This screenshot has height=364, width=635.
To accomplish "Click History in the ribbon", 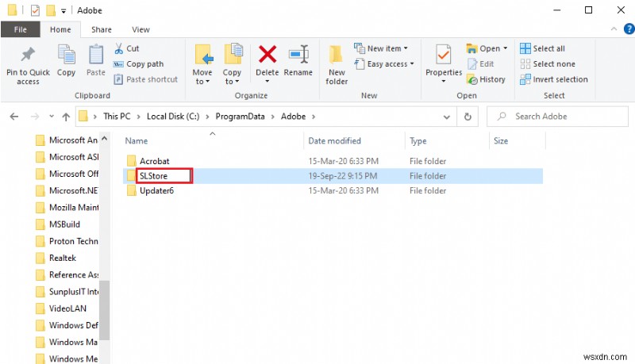I will pyautogui.click(x=486, y=79).
